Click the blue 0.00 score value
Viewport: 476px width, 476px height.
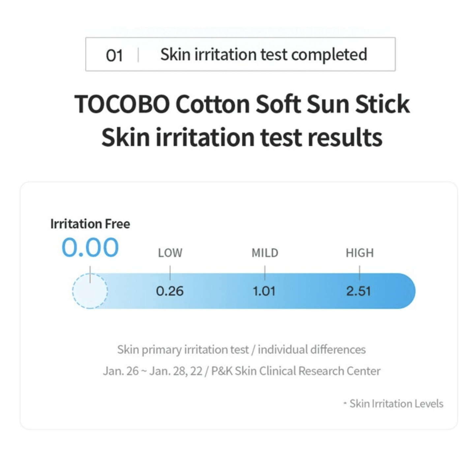[90, 247]
